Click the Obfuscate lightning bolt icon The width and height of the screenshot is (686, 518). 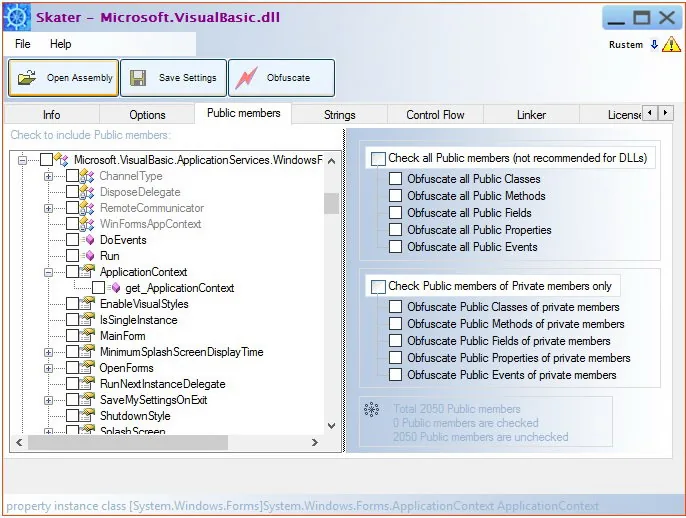coord(247,78)
